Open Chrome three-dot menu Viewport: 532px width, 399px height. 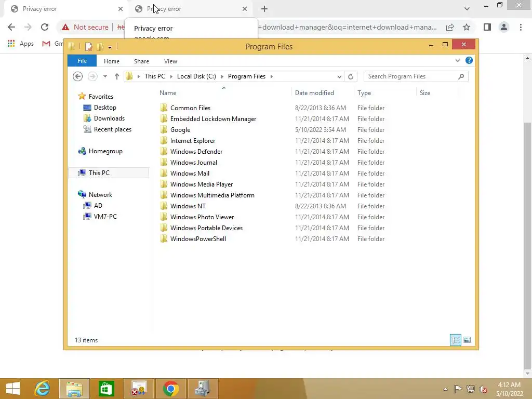(521, 27)
